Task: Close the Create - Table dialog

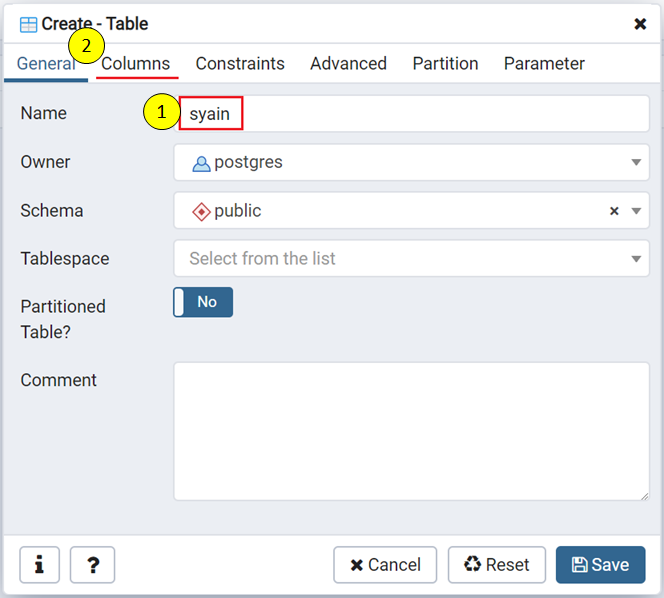Action: (640, 24)
